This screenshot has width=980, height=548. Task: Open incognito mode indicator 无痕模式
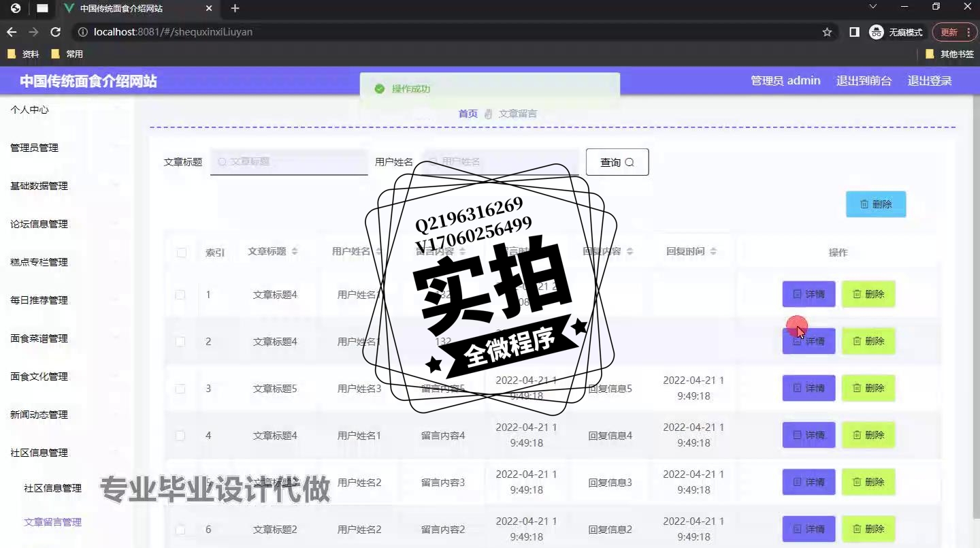coord(896,32)
